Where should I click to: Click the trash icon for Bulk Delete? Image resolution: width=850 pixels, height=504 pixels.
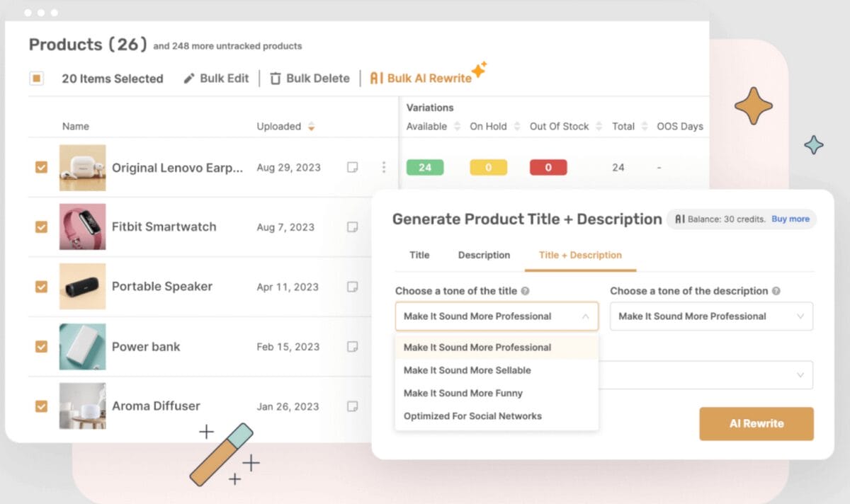274,78
